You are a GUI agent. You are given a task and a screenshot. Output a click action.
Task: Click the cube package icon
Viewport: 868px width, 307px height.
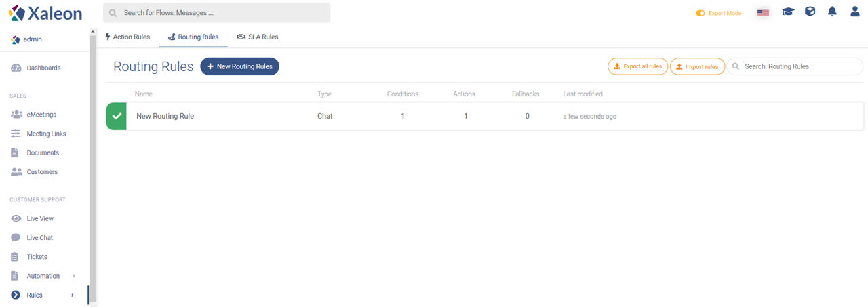tap(810, 12)
